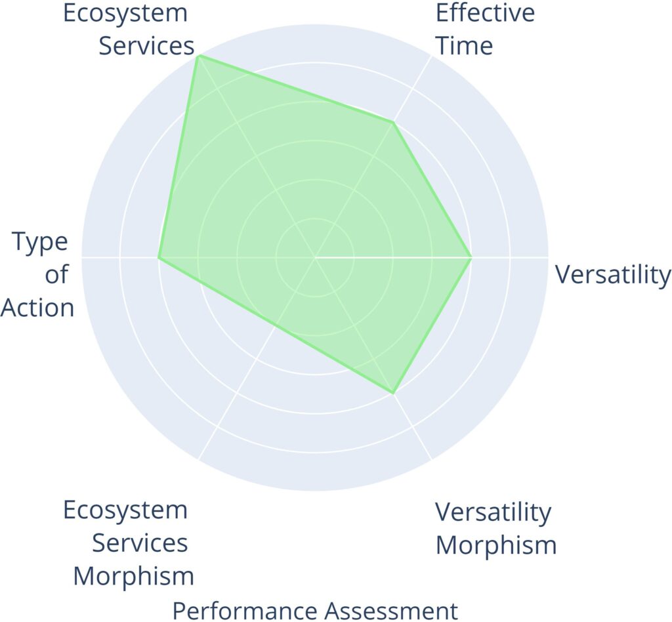Image resolution: width=672 pixels, height=622 pixels.
Task: Select the data point on Versatility Morphism axis
Action: (x=392, y=392)
